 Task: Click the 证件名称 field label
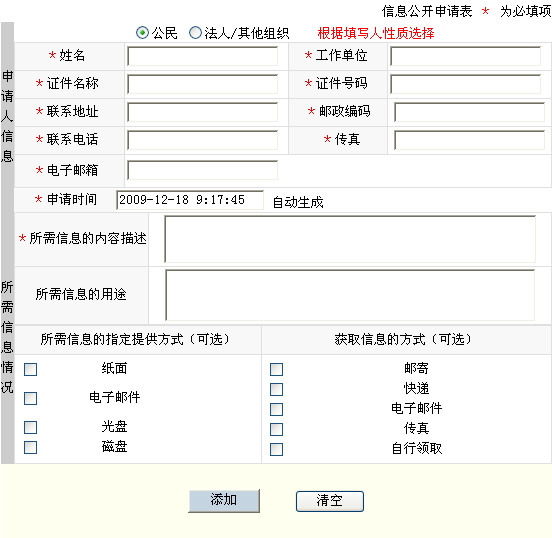pos(73,83)
